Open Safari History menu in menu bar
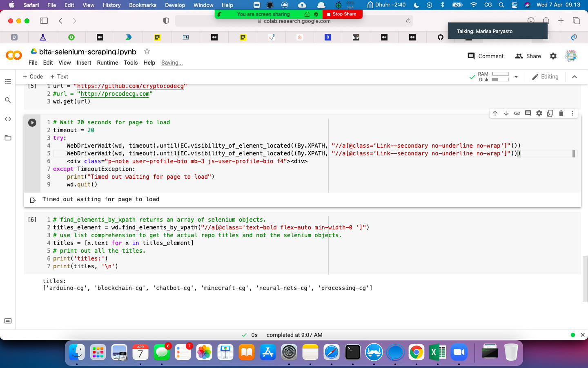This screenshot has height=368, width=588. 111,5
